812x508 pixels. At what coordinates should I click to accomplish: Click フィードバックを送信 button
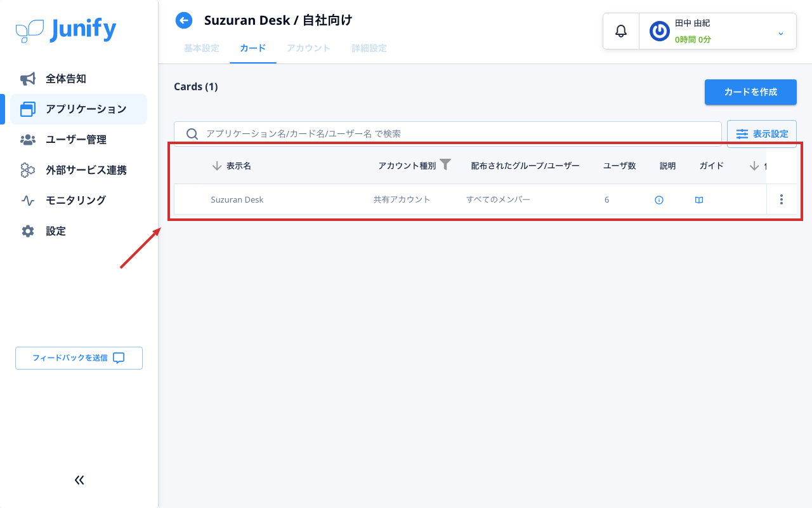pyautogui.click(x=79, y=358)
